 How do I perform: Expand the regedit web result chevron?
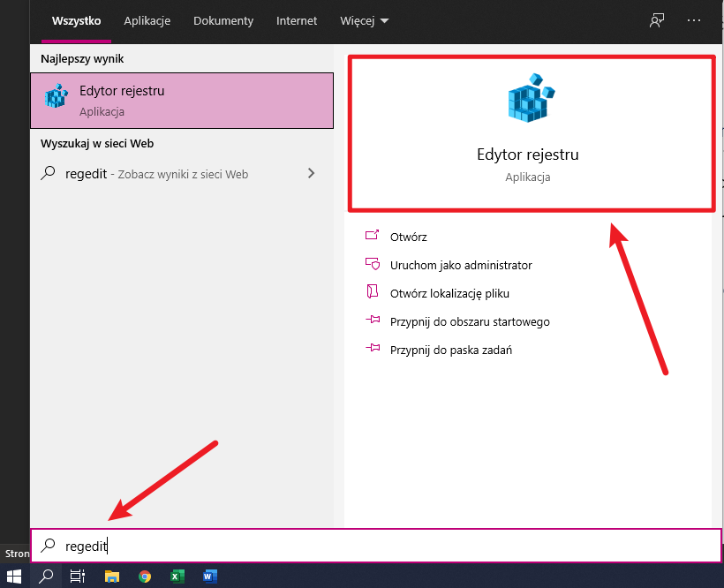coord(311,173)
